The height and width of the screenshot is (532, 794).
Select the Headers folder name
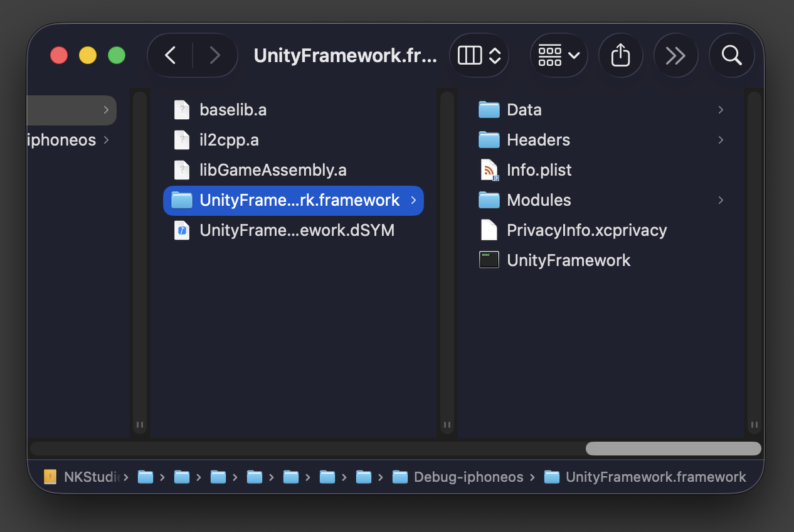[538, 140]
